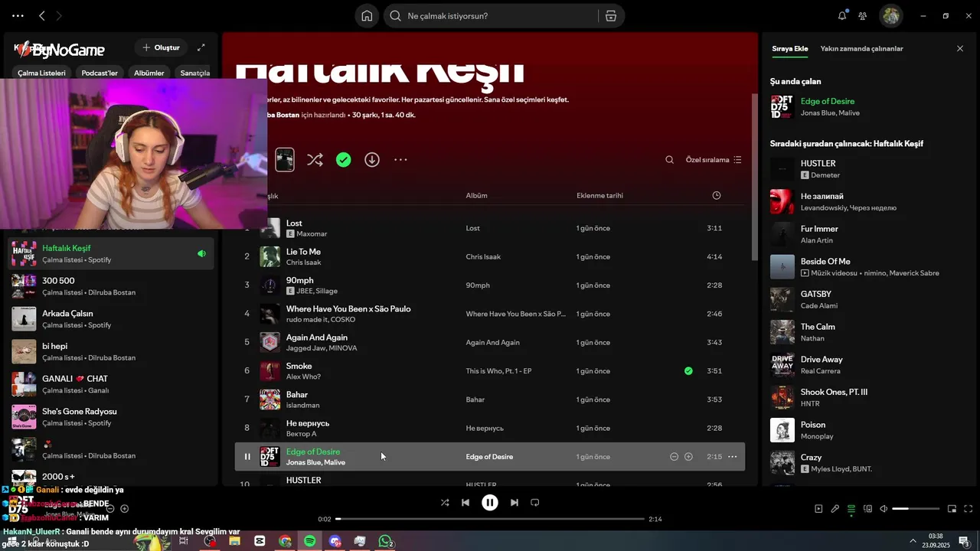Enter full screen mode

tap(968, 509)
